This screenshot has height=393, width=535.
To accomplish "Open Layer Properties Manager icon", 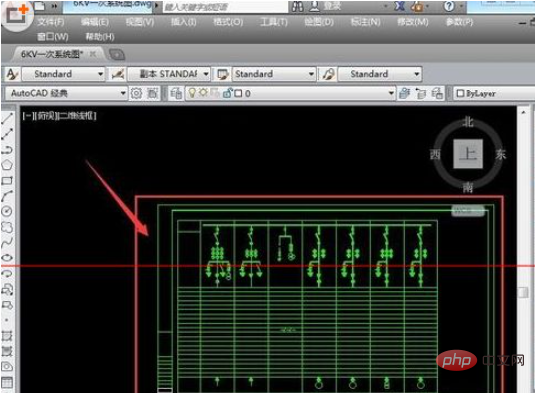I will (x=176, y=93).
